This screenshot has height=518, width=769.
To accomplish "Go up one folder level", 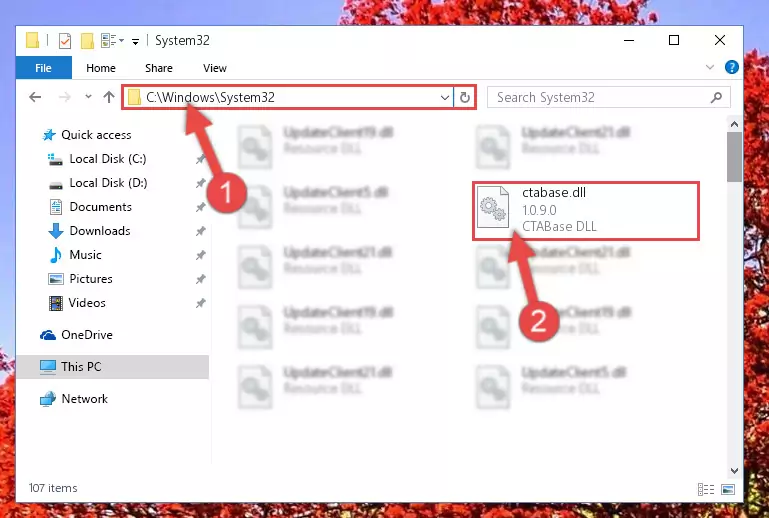I will point(109,97).
